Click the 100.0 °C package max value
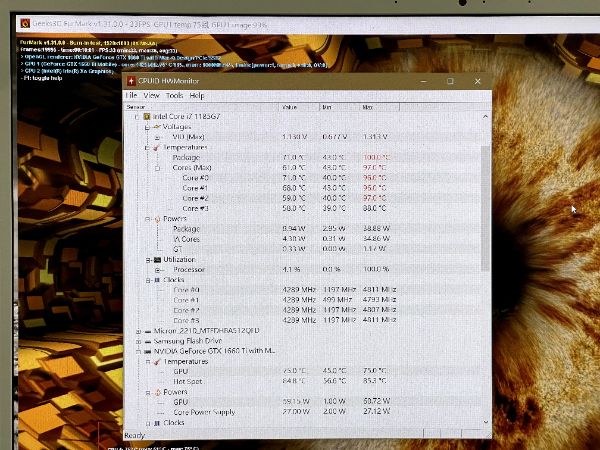 click(377, 158)
